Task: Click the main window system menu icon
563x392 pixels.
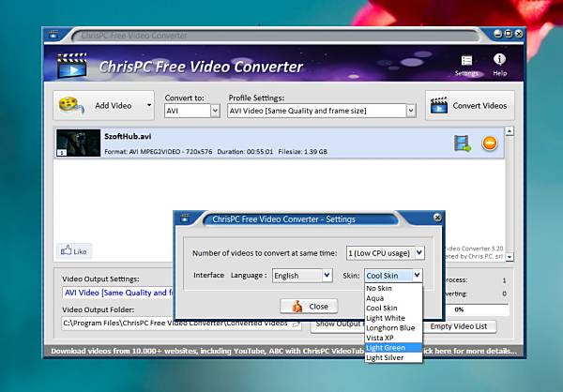Action: click(x=53, y=35)
